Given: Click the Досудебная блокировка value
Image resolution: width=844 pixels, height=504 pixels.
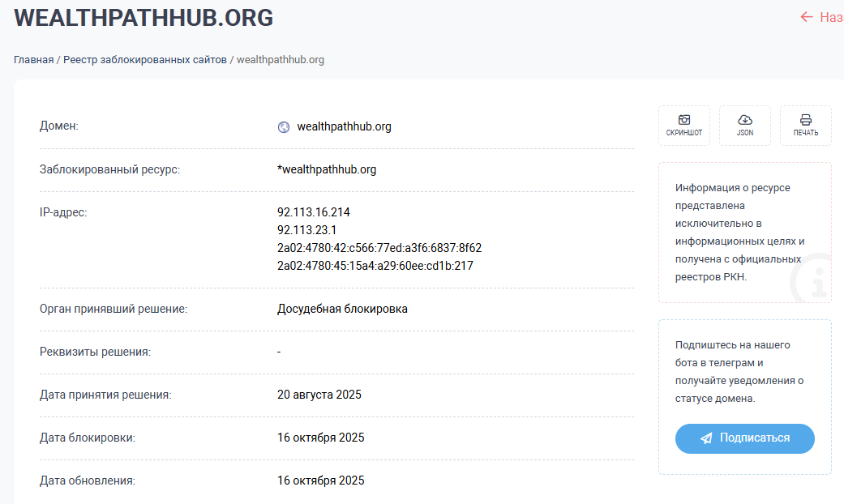Looking at the screenshot, I should [x=342, y=309].
